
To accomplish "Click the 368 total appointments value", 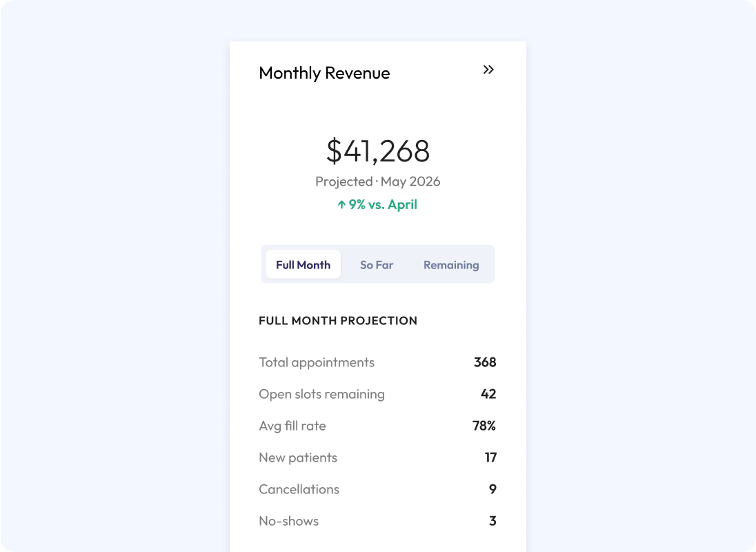I will [485, 362].
